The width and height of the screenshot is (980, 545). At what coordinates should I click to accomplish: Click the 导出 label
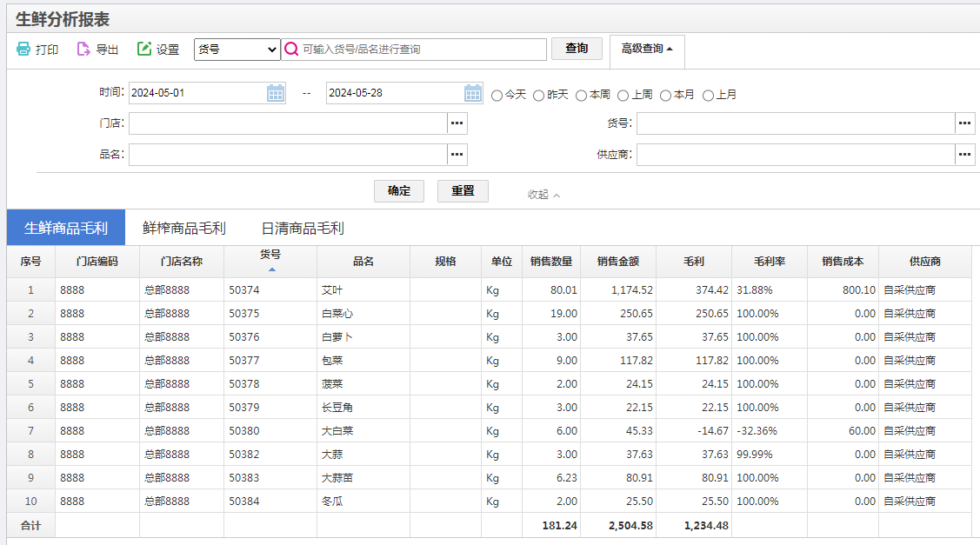click(x=107, y=50)
